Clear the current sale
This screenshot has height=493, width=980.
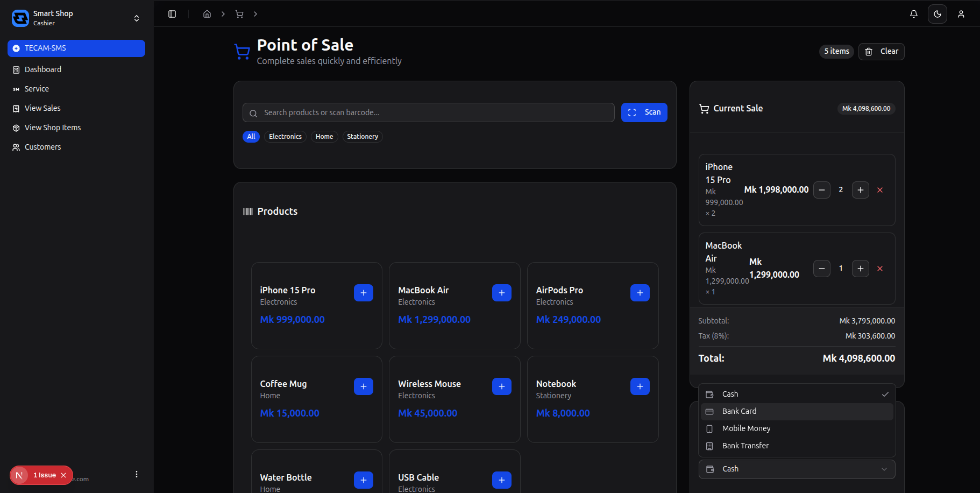click(x=882, y=52)
